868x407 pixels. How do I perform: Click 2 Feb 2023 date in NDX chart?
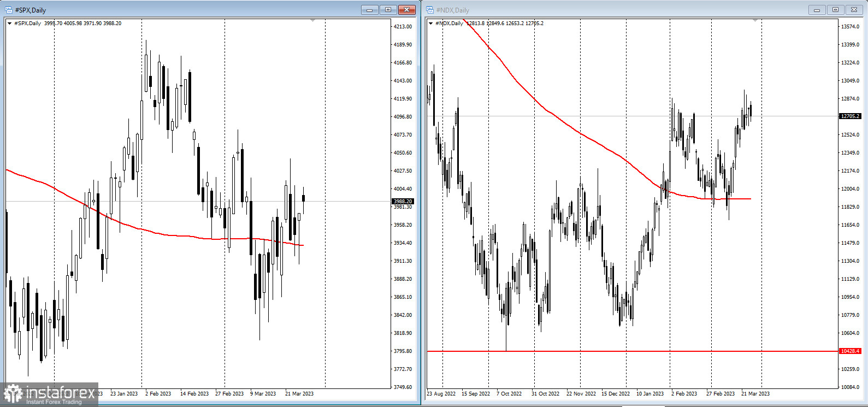click(684, 394)
